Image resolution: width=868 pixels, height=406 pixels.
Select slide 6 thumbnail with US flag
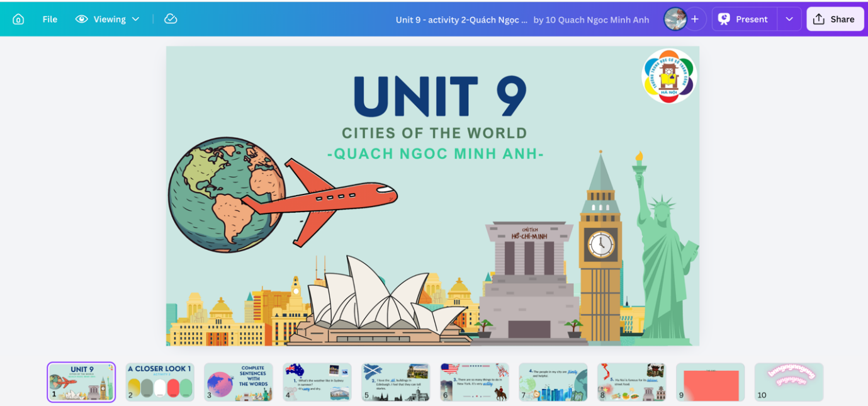pos(475,382)
